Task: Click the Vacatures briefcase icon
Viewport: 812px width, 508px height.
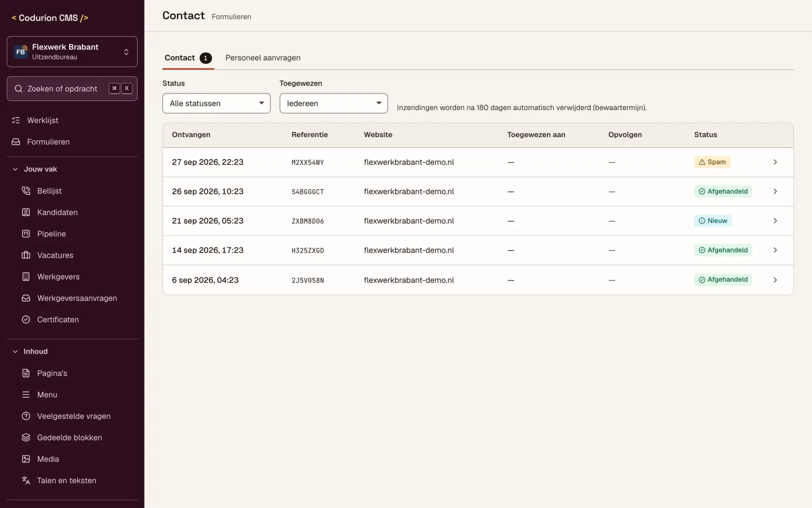Action: (26, 255)
